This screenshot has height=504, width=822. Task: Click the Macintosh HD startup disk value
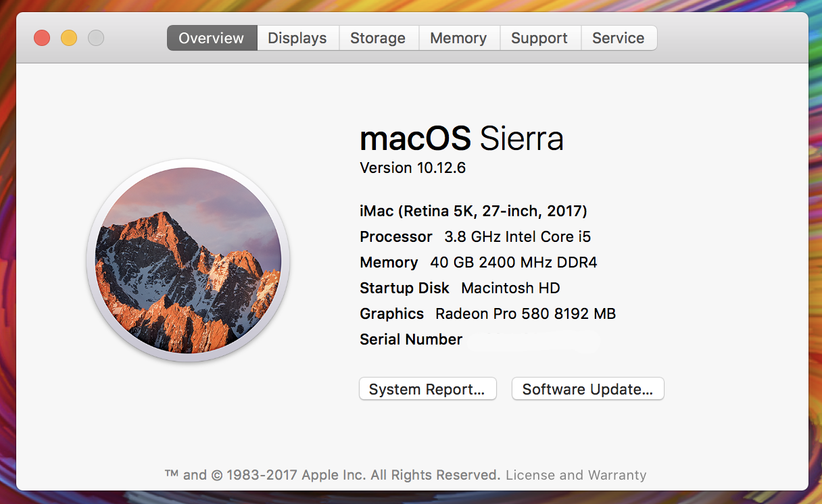tap(510, 288)
